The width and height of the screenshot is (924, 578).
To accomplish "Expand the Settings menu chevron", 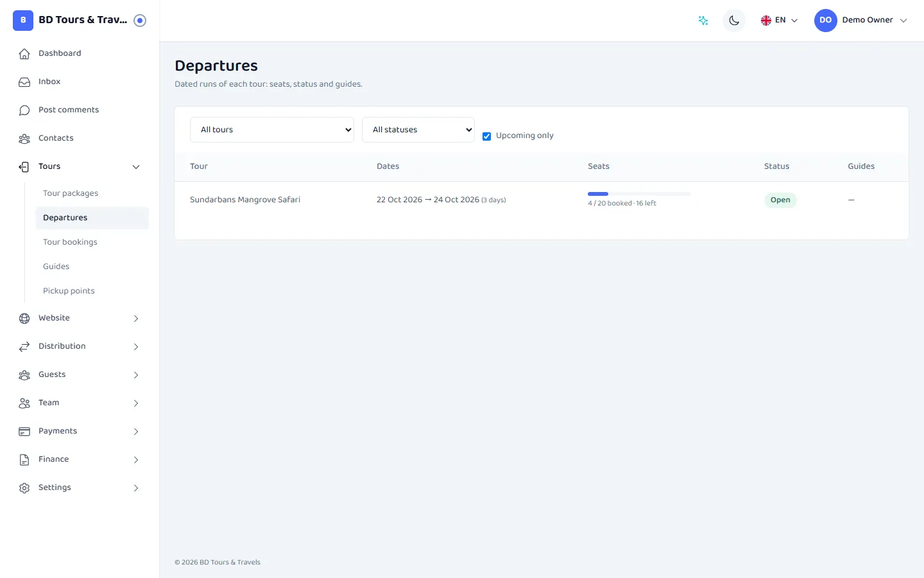I will coord(136,488).
